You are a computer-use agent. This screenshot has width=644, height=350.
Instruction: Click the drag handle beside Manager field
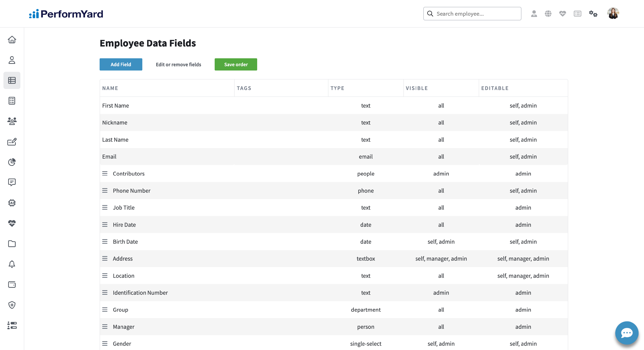[x=105, y=327]
